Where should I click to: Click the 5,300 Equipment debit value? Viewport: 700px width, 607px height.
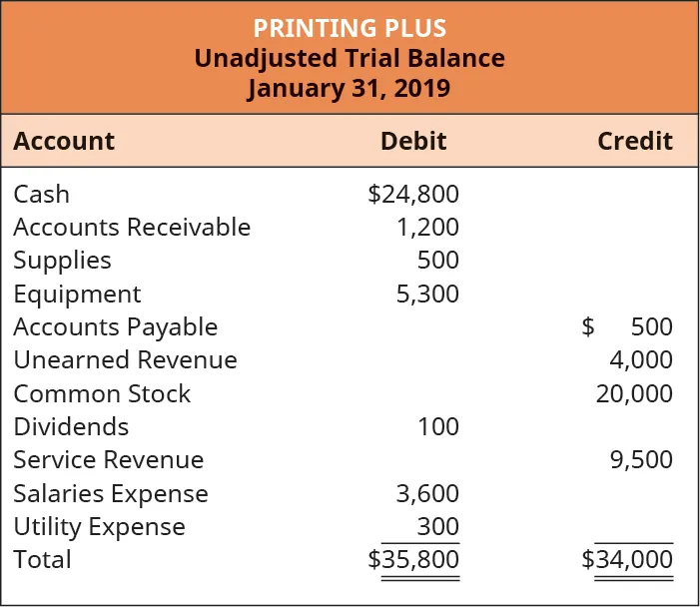(x=429, y=294)
